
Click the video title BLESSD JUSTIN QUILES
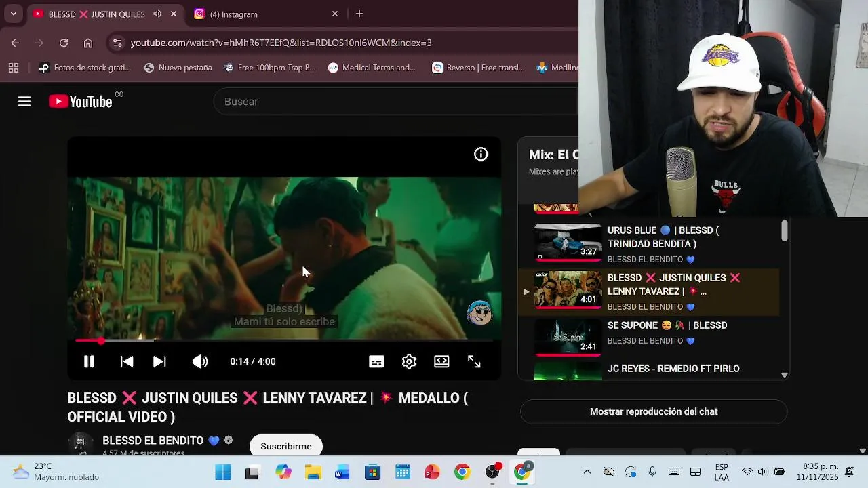coord(267,407)
